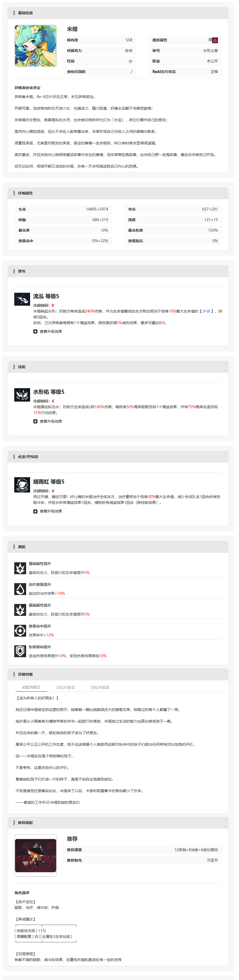Image resolution: width=239 pixels, height=980 pixels.
Task: Click the 水形佑 skill icon
Action: click(22, 394)
